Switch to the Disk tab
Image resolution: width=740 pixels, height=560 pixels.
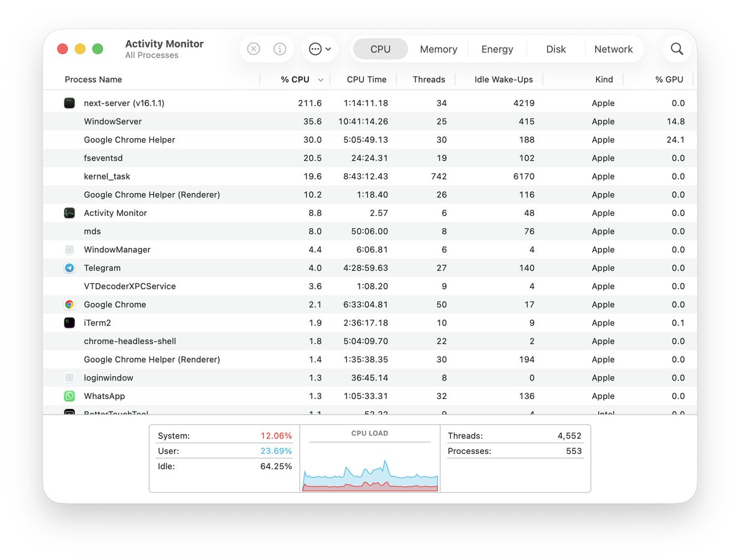[556, 49]
